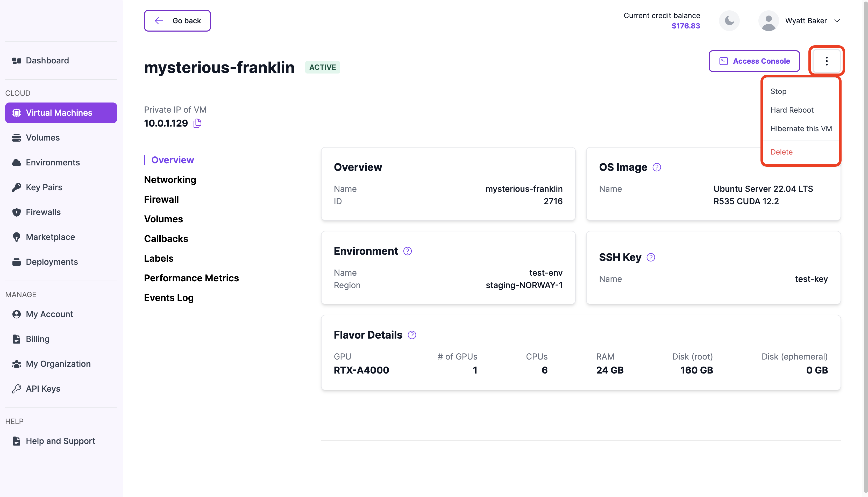Image resolution: width=868 pixels, height=497 pixels.
Task: Click the OS Image help icon
Action: pos(656,167)
